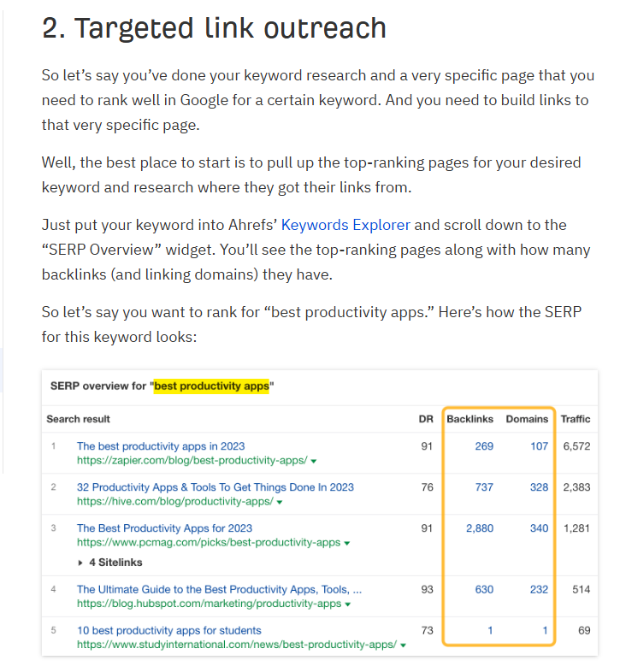Click the highlighted 'best productivity apps' keyword
620x672 pixels.
tap(211, 386)
